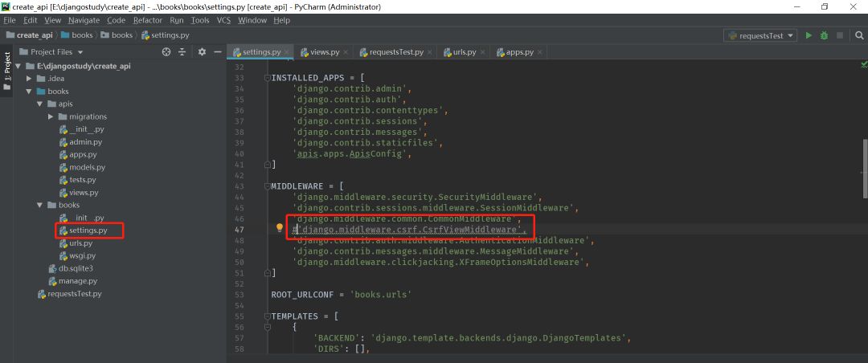Expand the .idea folder
The image size is (868, 363).
29,79
